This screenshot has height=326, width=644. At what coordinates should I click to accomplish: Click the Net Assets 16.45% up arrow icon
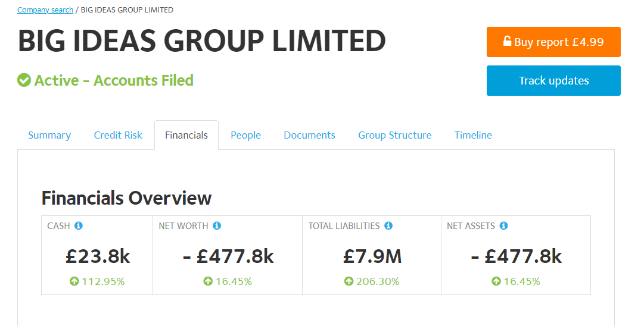pos(496,281)
